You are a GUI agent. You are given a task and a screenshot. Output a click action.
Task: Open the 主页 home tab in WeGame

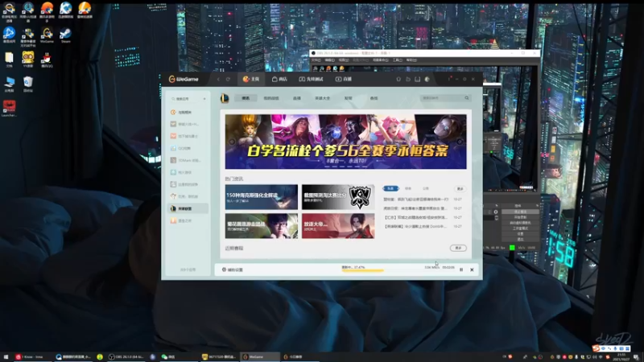251,79
